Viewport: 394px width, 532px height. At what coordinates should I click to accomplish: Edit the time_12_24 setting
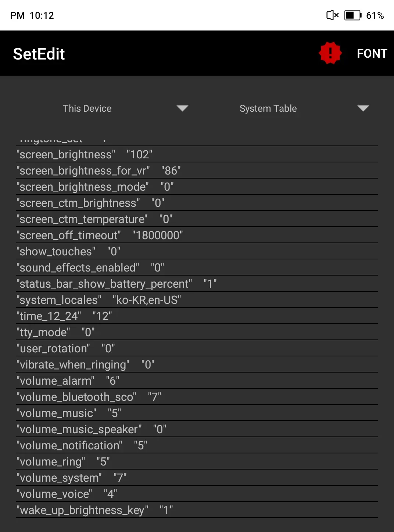pos(197,316)
